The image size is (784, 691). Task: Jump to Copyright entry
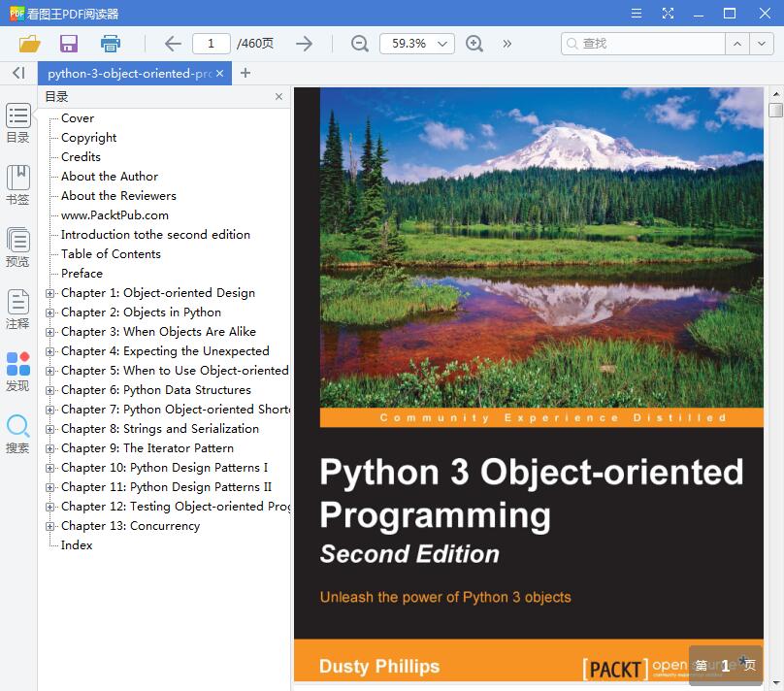point(88,138)
